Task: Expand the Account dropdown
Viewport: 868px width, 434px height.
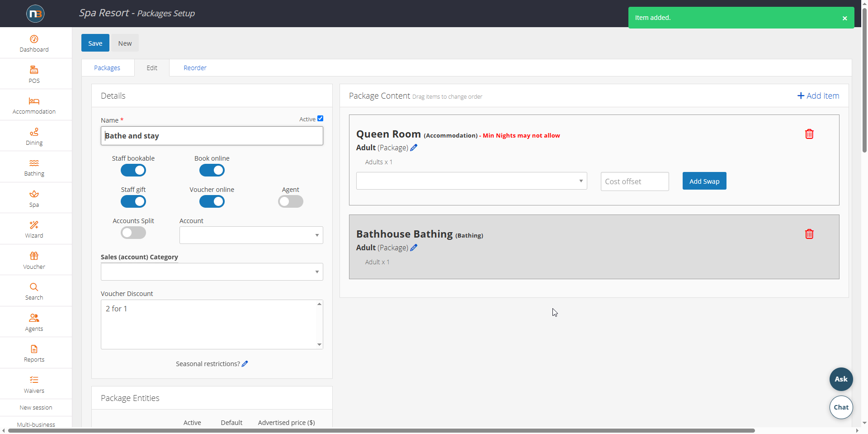Action: coord(251,235)
